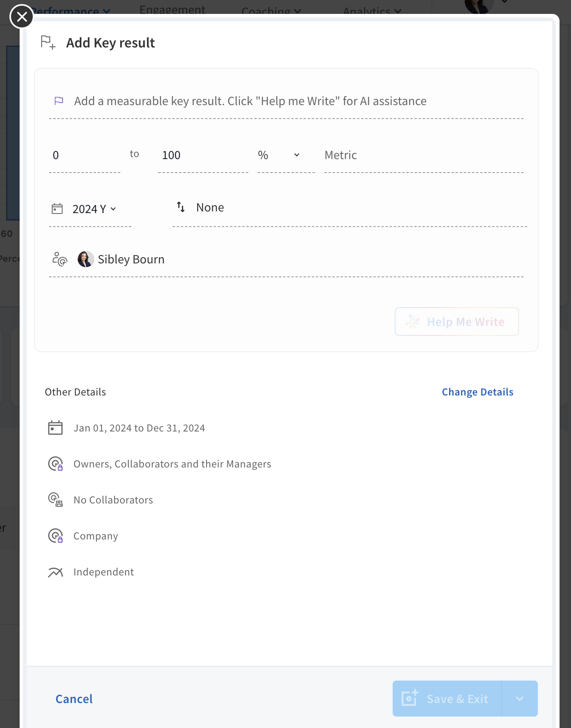Click the Independent detail text
571x728 pixels.
pyautogui.click(x=104, y=572)
